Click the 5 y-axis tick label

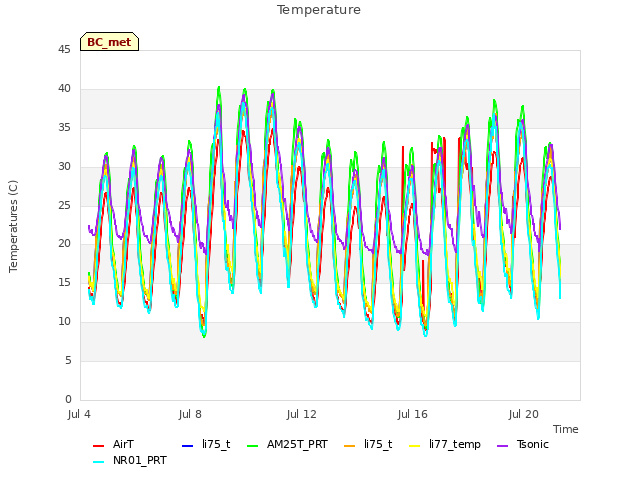click(x=68, y=360)
